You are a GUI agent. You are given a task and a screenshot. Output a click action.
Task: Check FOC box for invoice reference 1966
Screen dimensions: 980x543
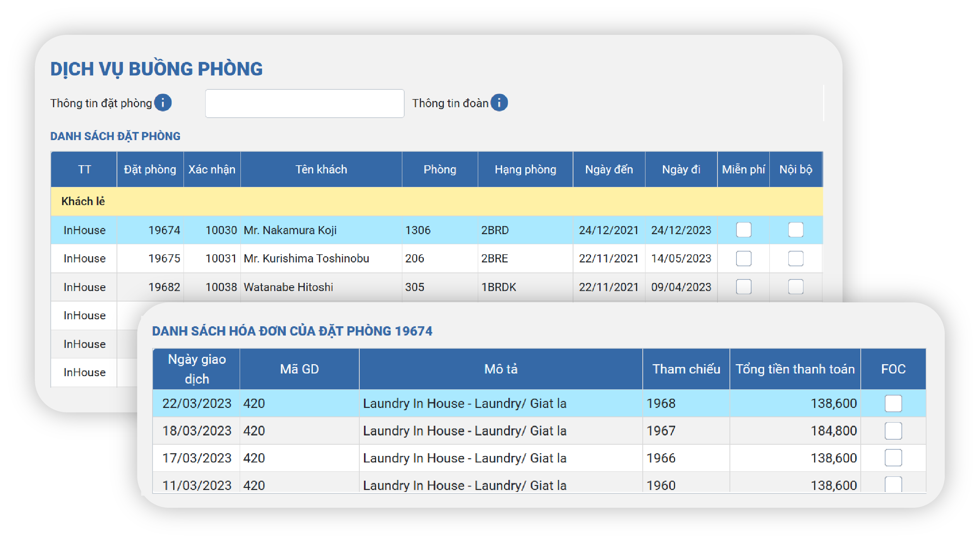pyautogui.click(x=893, y=458)
